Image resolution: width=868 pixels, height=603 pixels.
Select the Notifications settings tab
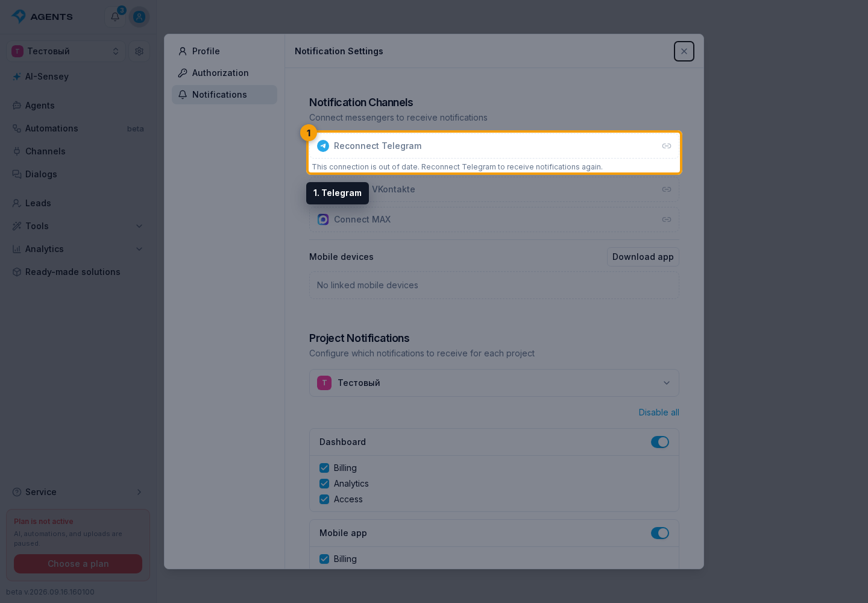pos(224,95)
